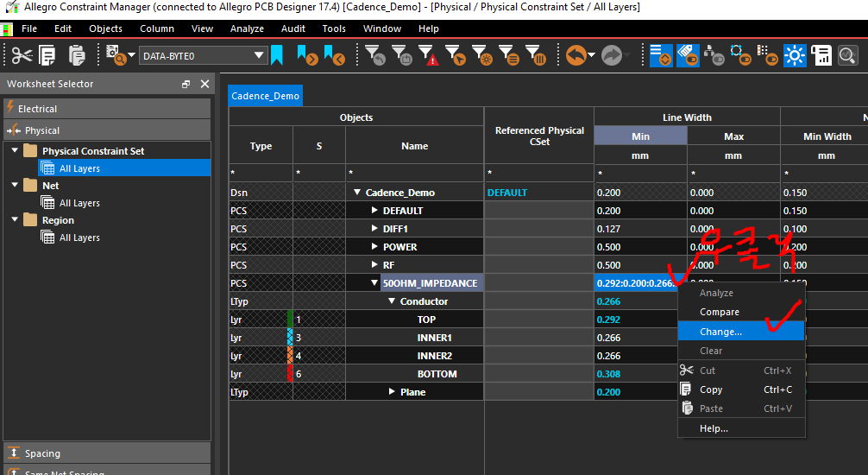
Task: Select All Layers under the Region folder
Action: point(79,237)
